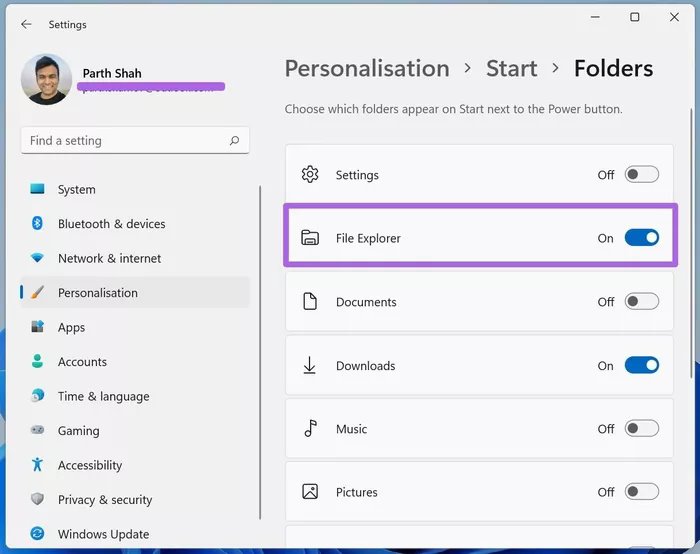
Task: Click the Off label beside Settings
Action: click(x=606, y=175)
